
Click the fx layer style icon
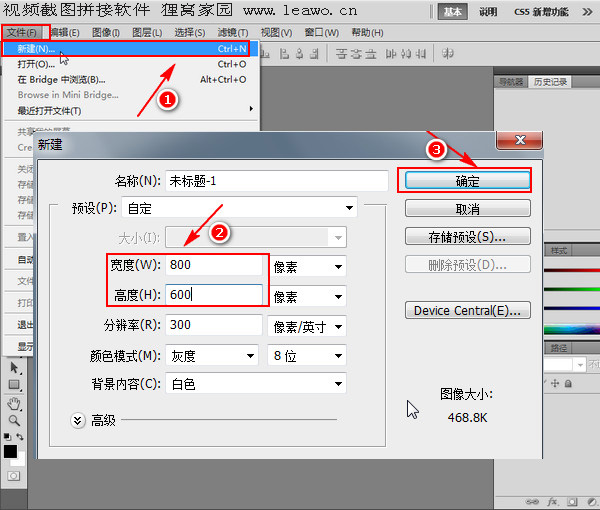(x=552, y=502)
